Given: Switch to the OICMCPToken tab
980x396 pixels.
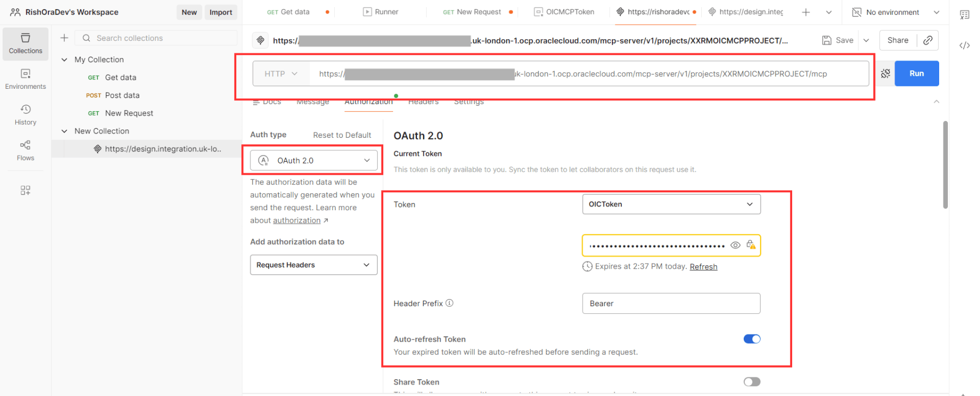Looking at the screenshot, I should 564,12.
